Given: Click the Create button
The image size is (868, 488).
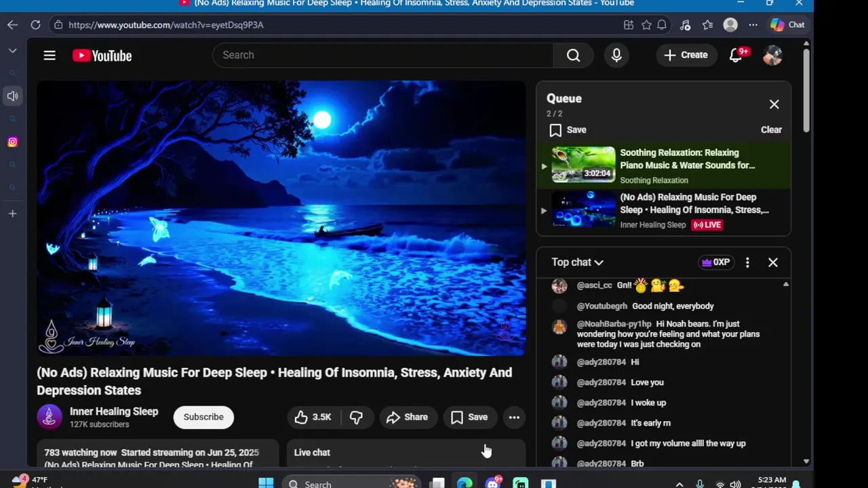Looking at the screenshot, I should (x=686, y=56).
